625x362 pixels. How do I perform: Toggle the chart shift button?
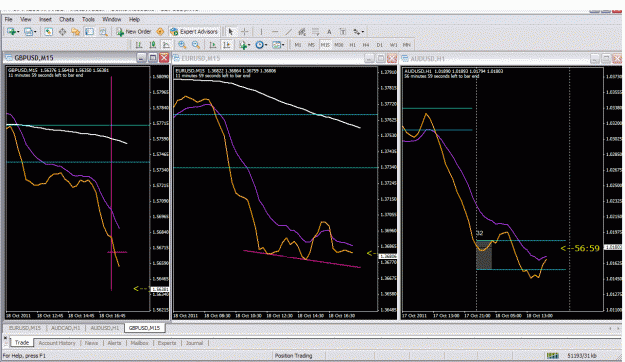[227, 45]
